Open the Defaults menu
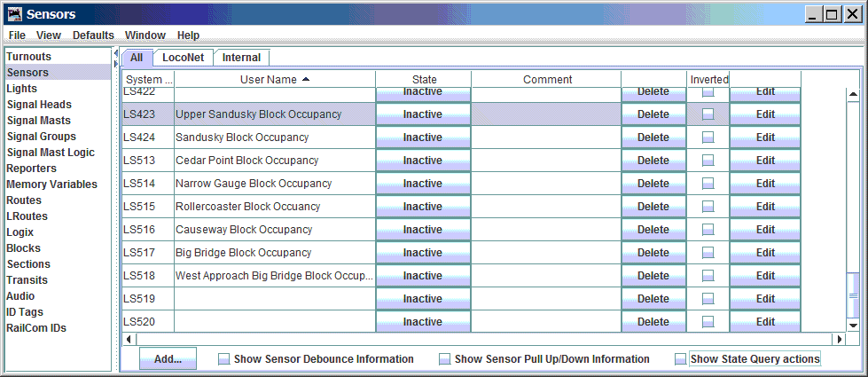The width and height of the screenshot is (868, 377). (93, 35)
